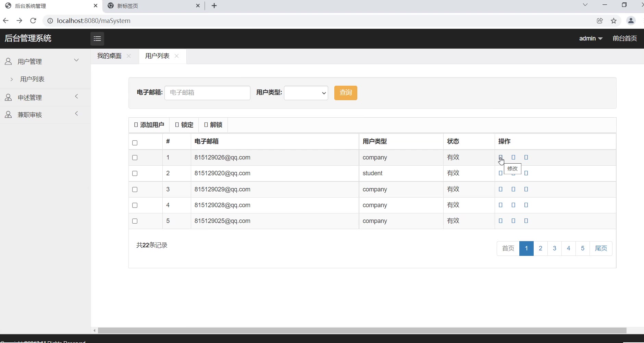Click the last action icon for 815129029@qq.com
This screenshot has width=644, height=343.
pos(526,189)
